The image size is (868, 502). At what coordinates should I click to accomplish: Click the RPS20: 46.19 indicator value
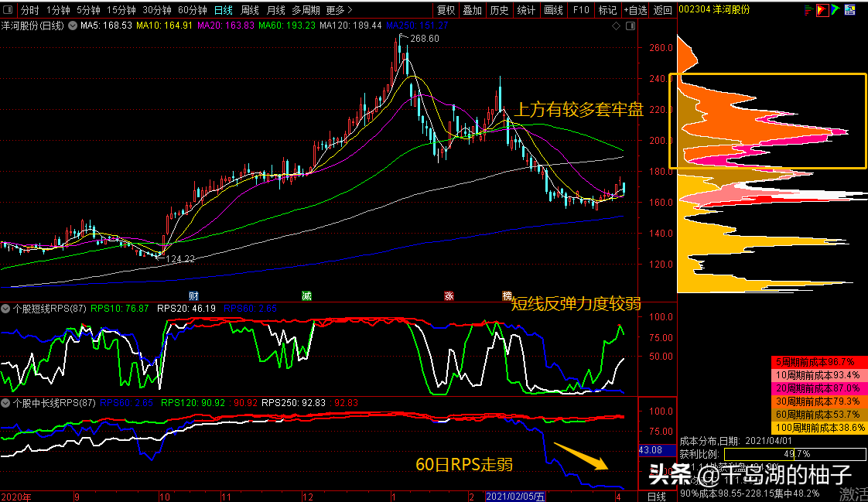click(x=186, y=309)
